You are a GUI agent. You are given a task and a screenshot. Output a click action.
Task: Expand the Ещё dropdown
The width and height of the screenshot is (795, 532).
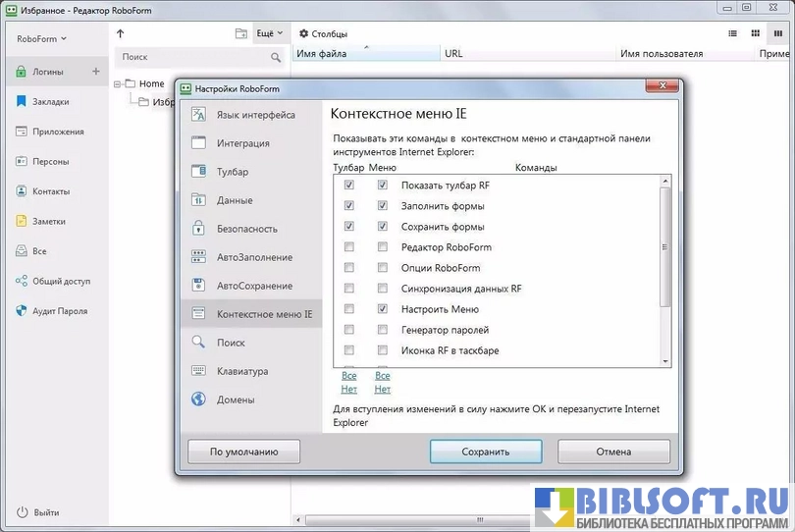coord(269,33)
